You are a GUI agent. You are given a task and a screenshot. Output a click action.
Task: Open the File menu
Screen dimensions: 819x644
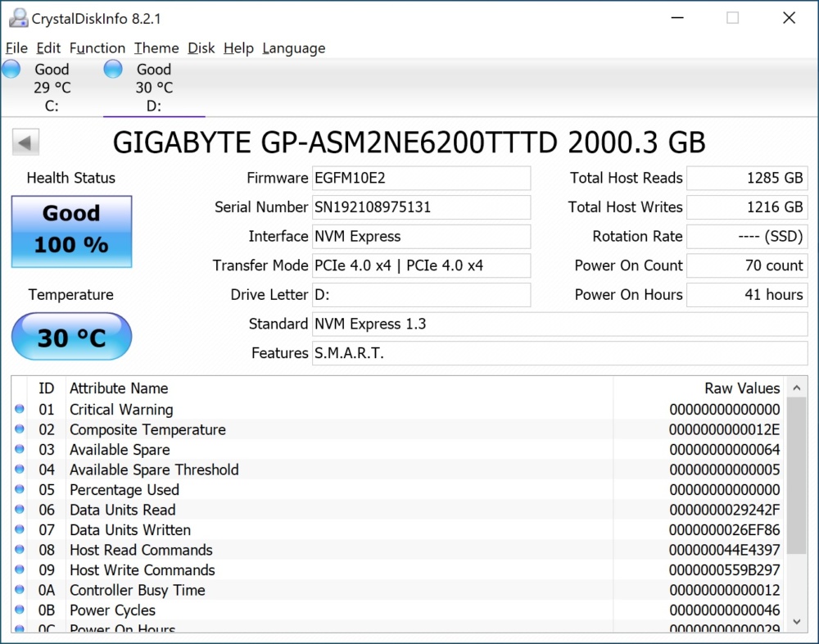click(x=16, y=48)
